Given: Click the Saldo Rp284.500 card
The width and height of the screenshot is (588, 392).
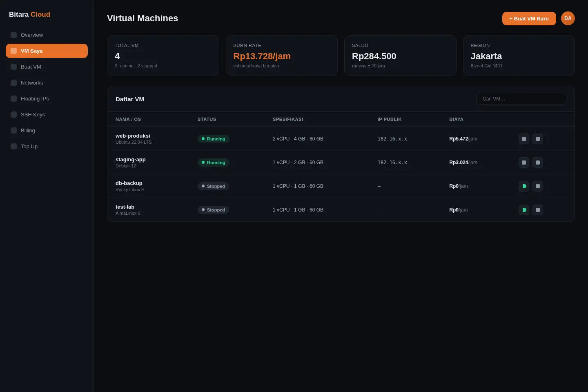Looking at the screenshot, I should pyautogui.click(x=400, y=56).
